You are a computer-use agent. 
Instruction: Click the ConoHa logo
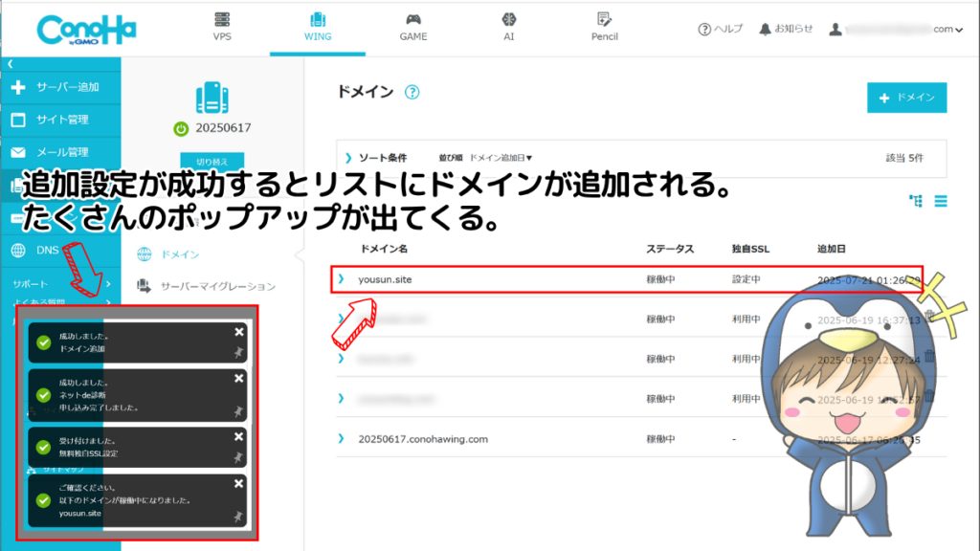[86, 30]
